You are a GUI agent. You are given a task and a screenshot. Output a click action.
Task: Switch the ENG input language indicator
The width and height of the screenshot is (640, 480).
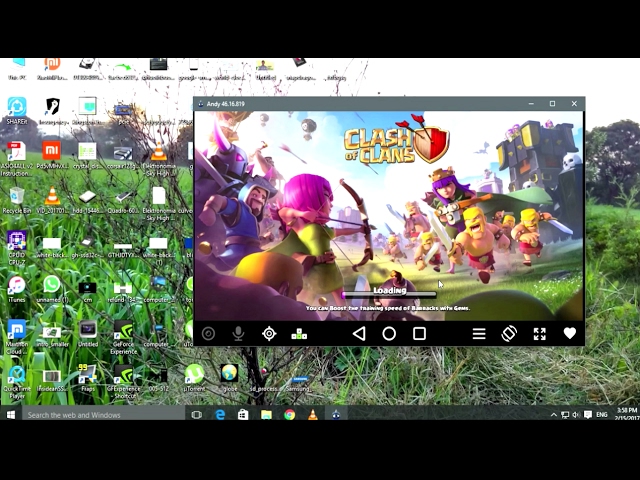coord(602,415)
